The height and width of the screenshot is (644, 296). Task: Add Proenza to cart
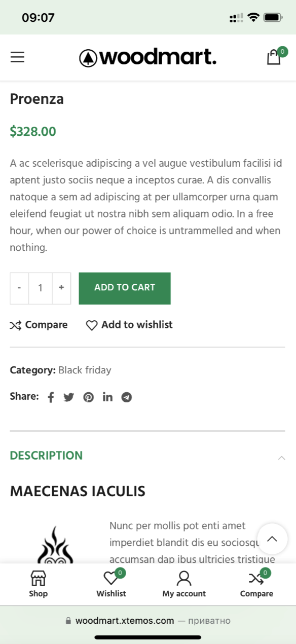tap(125, 288)
